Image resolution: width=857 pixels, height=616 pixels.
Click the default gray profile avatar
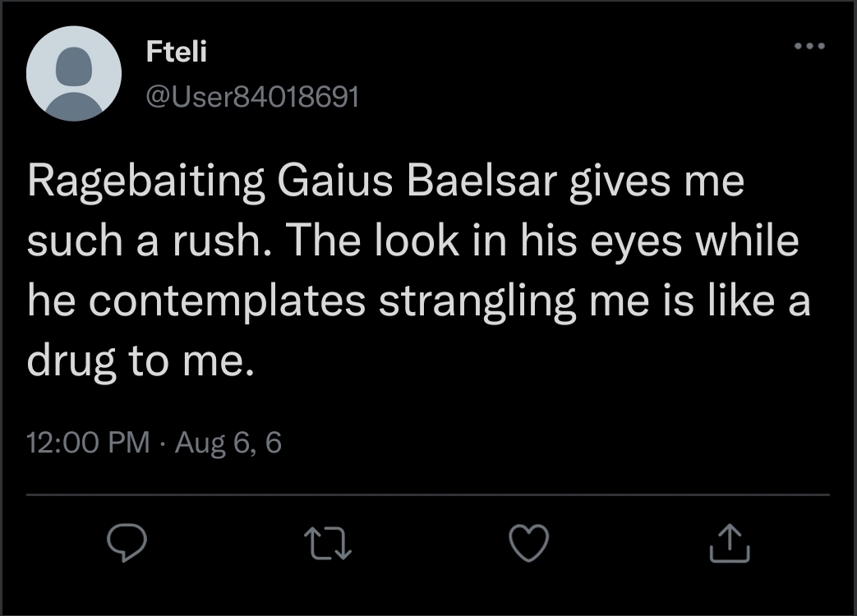[x=74, y=74]
